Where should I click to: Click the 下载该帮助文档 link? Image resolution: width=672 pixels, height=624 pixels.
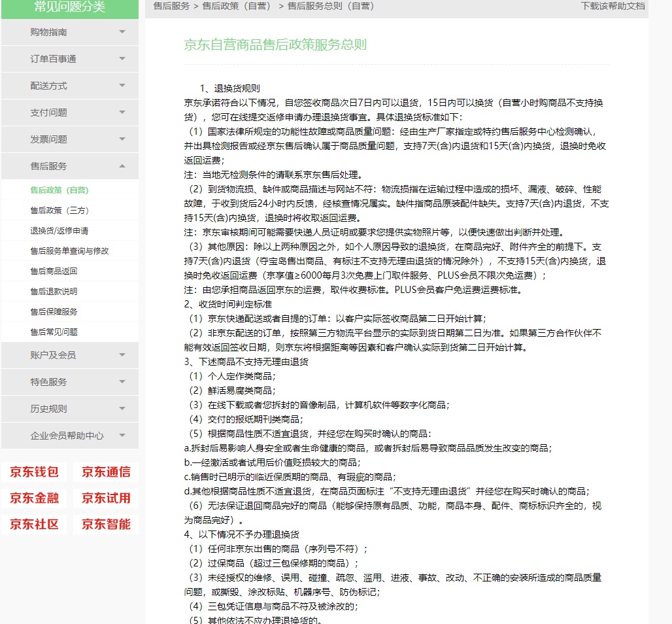613,6
